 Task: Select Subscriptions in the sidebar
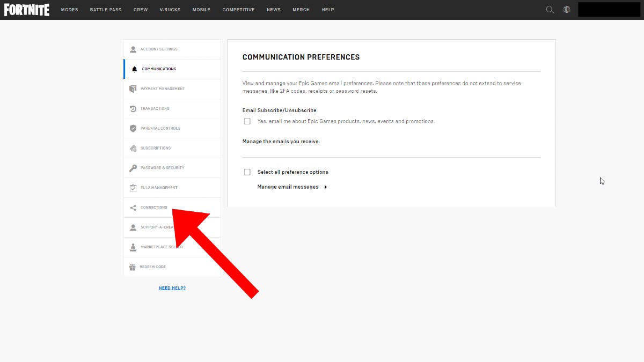pyautogui.click(x=156, y=148)
